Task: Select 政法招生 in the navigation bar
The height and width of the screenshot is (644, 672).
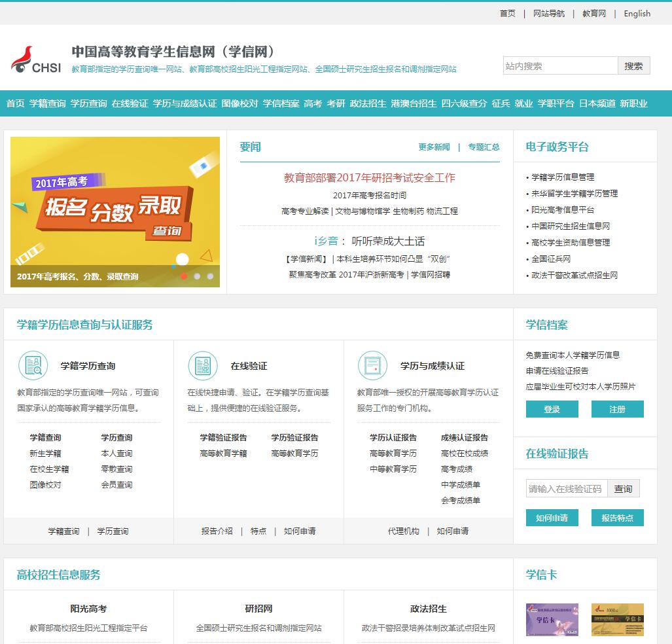Action: (x=368, y=103)
